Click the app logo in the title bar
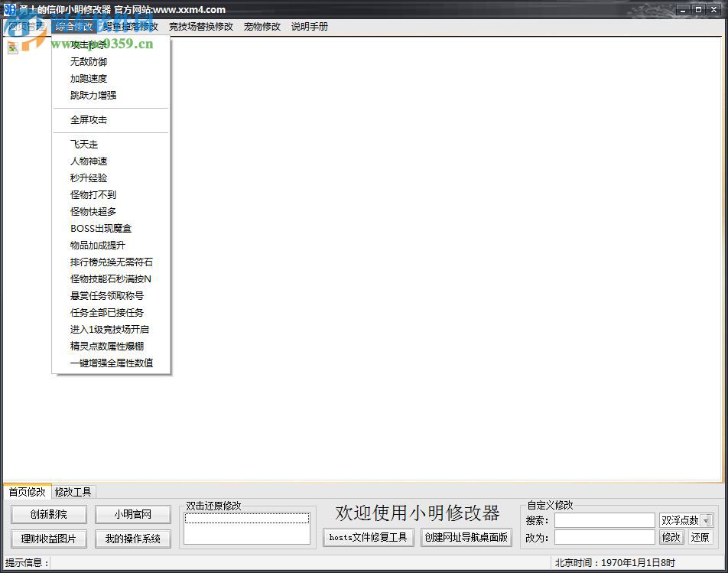The height and width of the screenshot is (573, 728). click(x=9, y=9)
